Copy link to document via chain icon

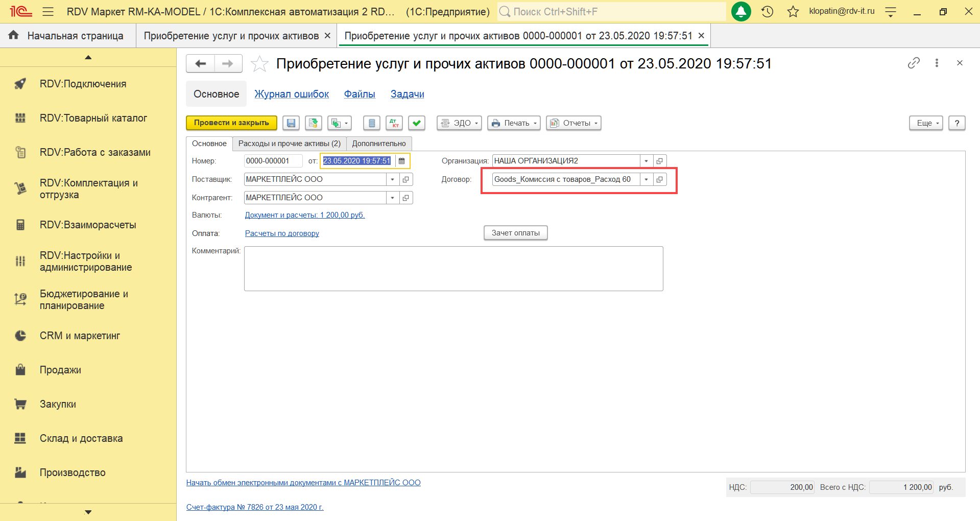point(914,63)
